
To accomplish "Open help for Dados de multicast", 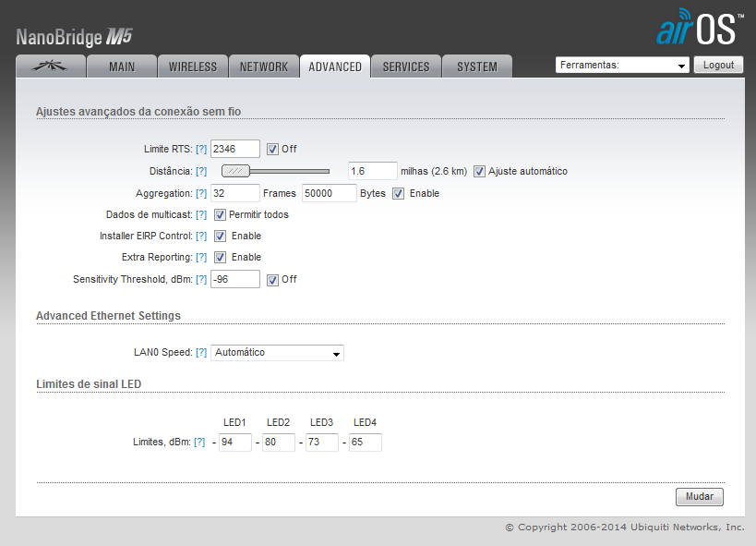I will [x=201, y=215].
